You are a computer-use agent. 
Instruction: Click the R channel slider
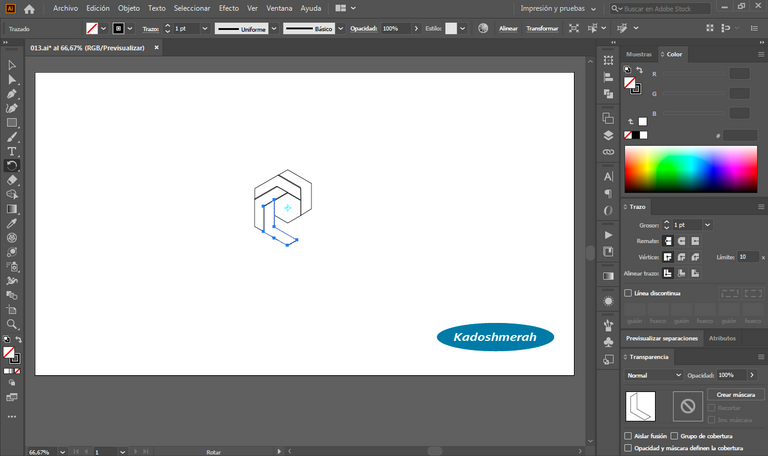(x=694, y=74)
